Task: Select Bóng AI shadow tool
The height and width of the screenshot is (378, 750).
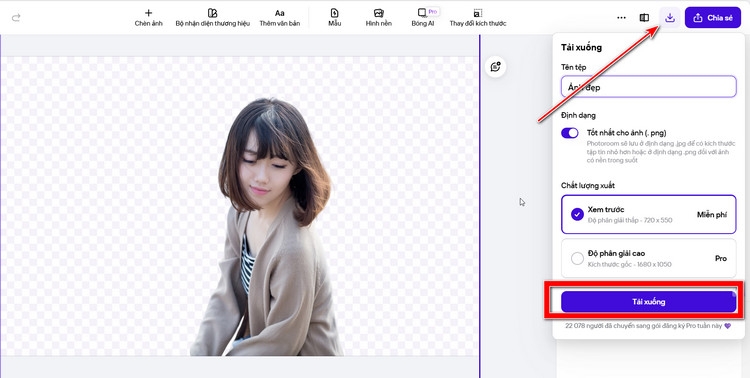Action: click(423, 18)
